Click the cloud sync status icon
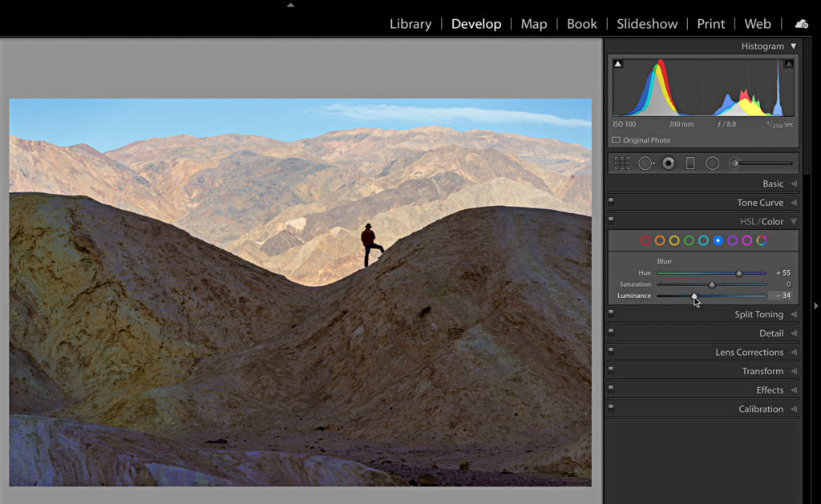Image resolution: width=821 pixels, height=504 pixels. click(801, 24)
